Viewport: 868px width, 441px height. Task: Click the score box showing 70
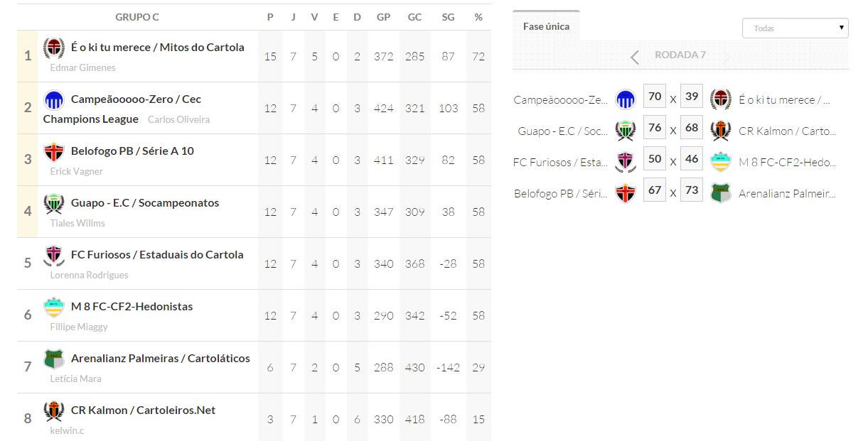655,97
